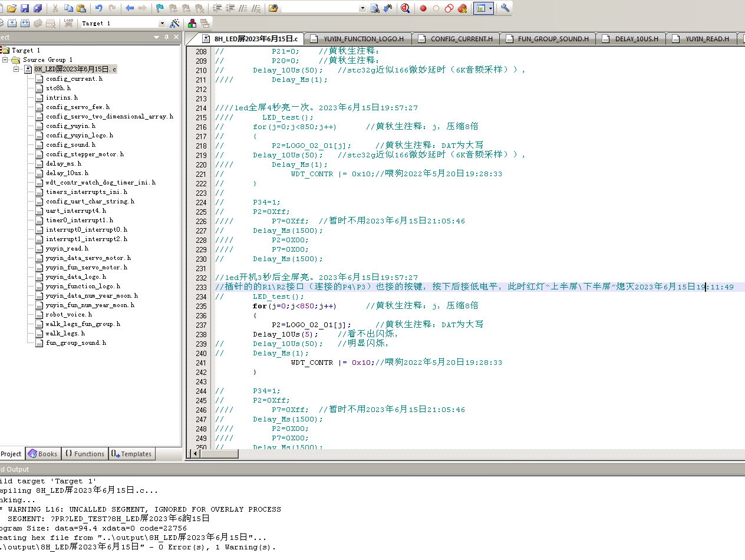Screen dimensions: 745x560
Task: Open the Books panel tab
Action: (42, 454)
